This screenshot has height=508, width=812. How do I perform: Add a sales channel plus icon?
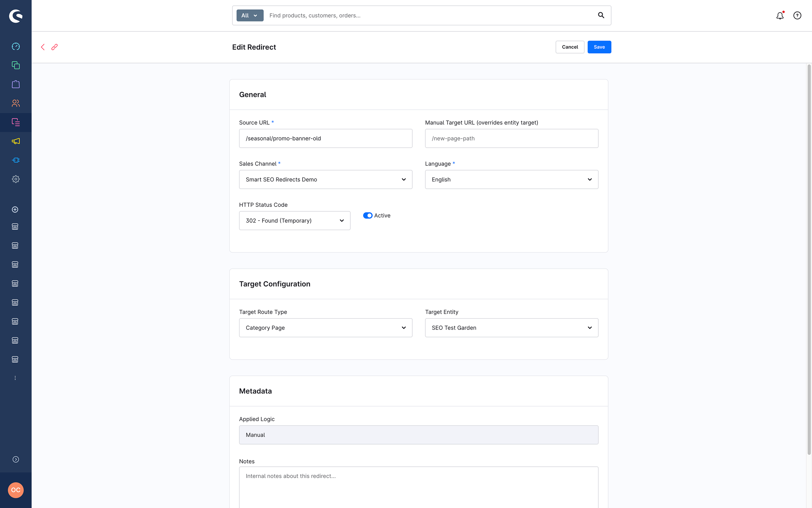[x=15, y=210]
